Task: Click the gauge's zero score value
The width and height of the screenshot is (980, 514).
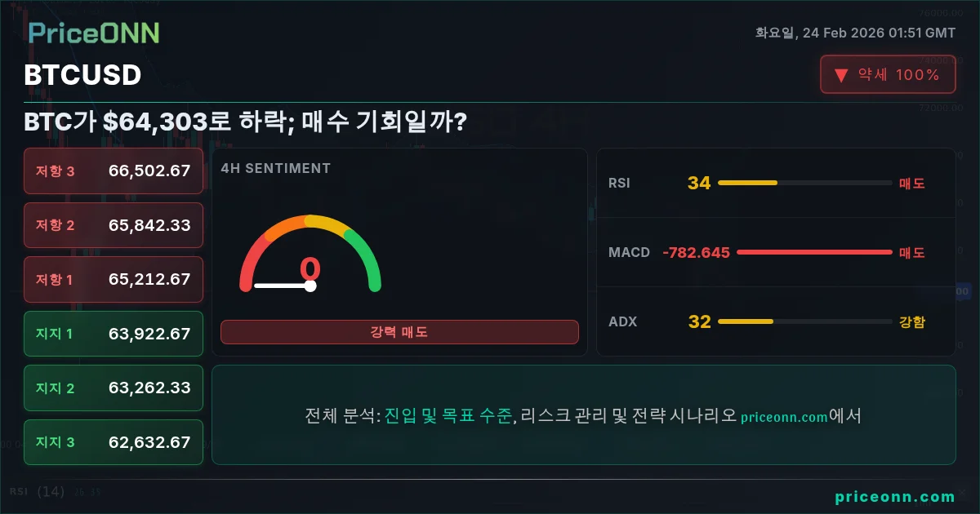Action: click(x=310, y=269)
